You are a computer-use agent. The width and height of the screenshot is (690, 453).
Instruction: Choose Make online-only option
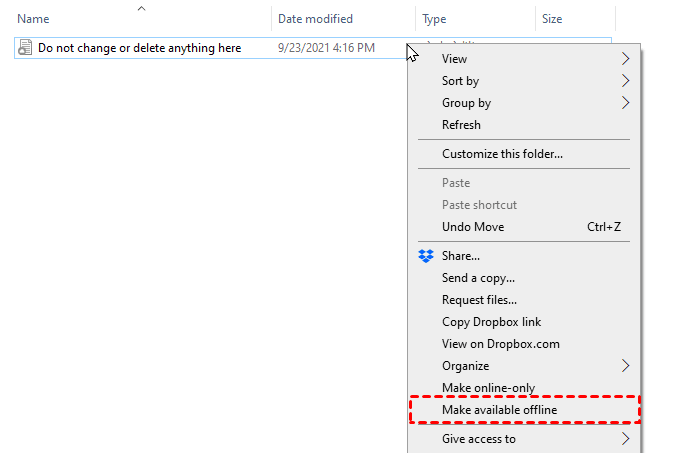[x=488, y=388]
